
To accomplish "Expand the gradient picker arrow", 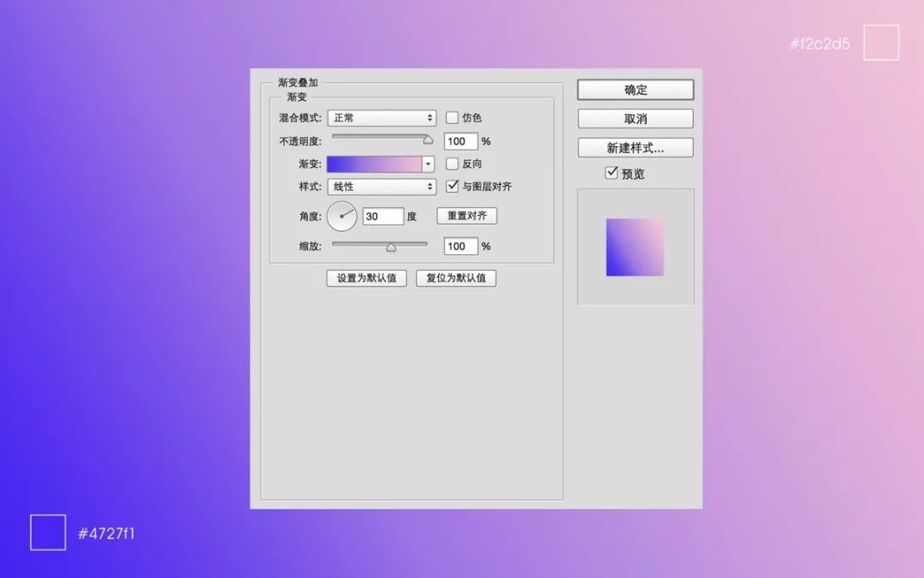I will click(429, 164).
